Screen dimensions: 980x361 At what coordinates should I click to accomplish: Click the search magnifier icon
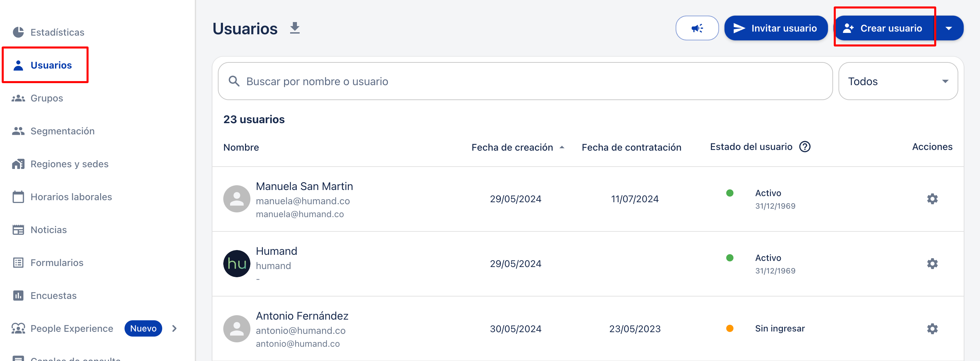coord(234,81)
